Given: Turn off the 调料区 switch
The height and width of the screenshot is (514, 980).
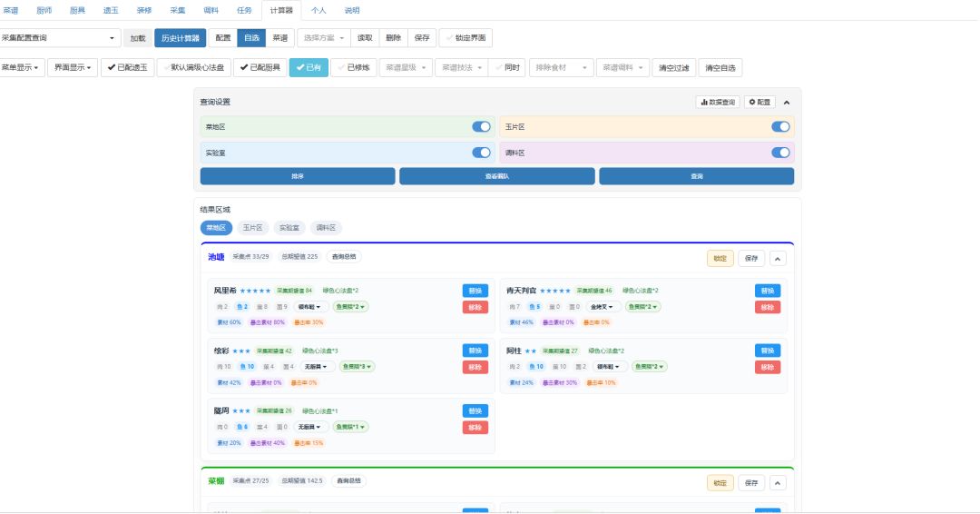Looking at the screenshot, I should click(780, 153).
